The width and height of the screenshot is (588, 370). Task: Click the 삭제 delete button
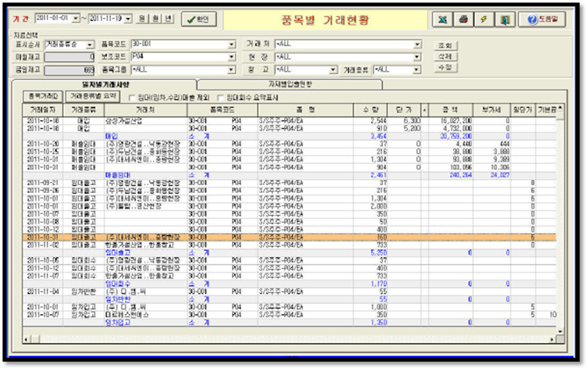[x=445, y=57]
